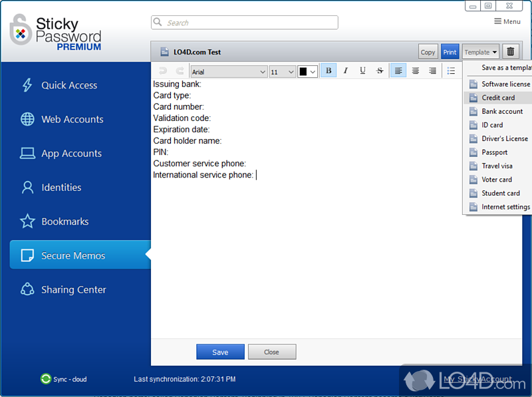
Task: Click the 'Card holder name:' line in memo
Action: click(188, 141)
